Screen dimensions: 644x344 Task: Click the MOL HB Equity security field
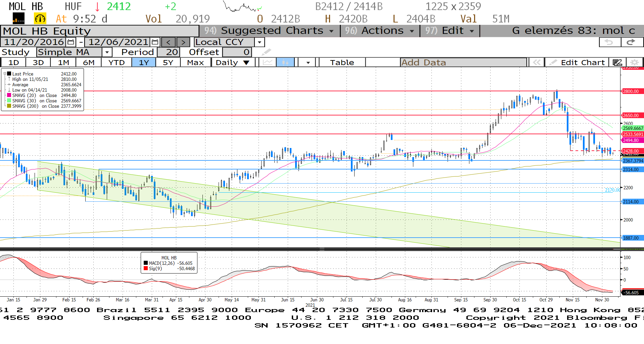click(100, 31)
